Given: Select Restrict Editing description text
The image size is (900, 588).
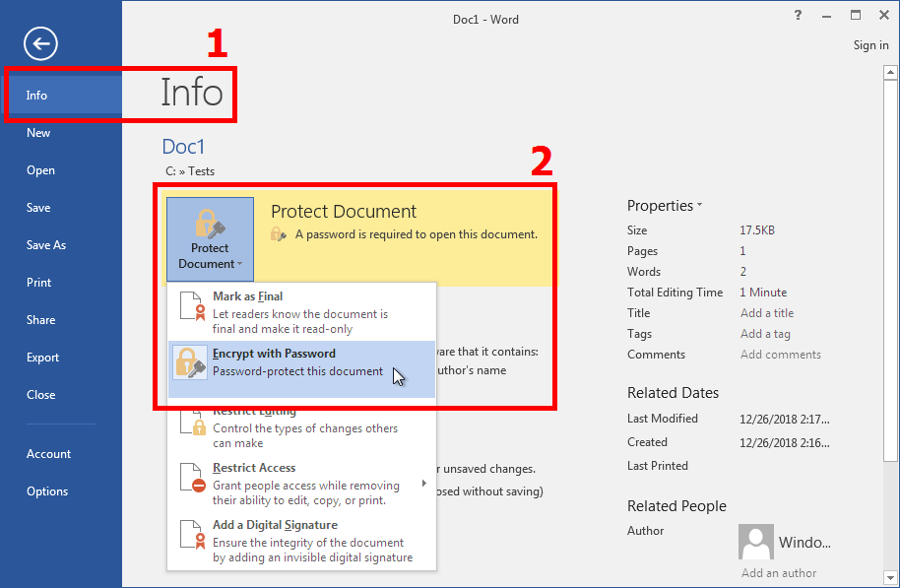Looking at the screenshot, I should coord(305,436).
